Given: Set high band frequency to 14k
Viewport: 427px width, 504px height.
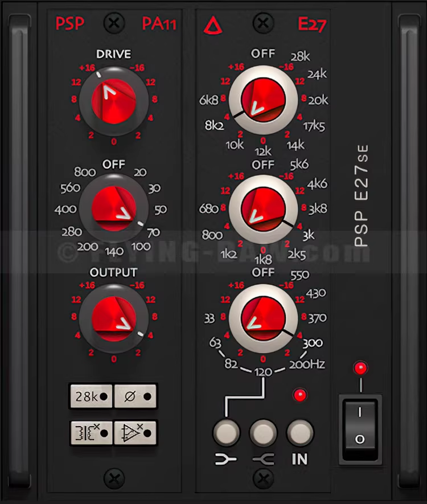Looking at the screenshot, I should tap(295, 145).
